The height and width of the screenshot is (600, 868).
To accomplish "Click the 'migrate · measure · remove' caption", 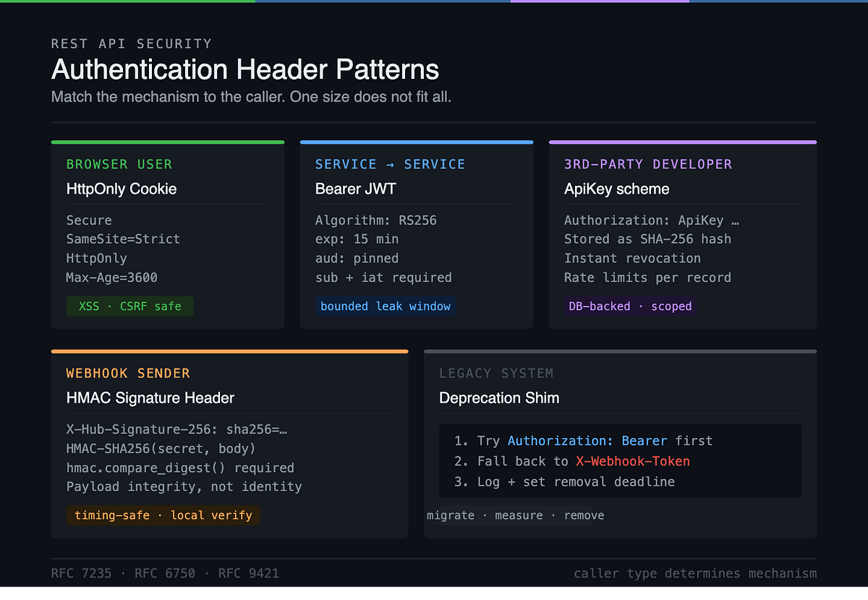I will click(x=516, y=515).
